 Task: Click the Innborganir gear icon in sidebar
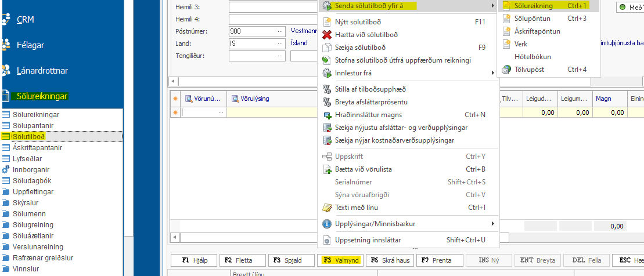click(6, 170)
